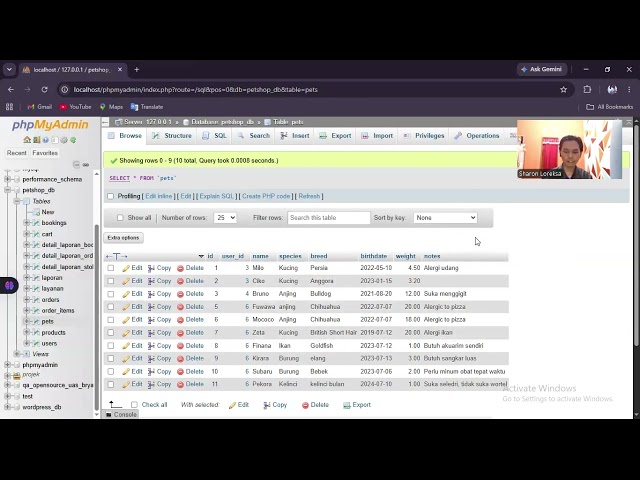Click pencil Edit icon for Milo row
Screen dimensions: 640x480
(126, 268)
